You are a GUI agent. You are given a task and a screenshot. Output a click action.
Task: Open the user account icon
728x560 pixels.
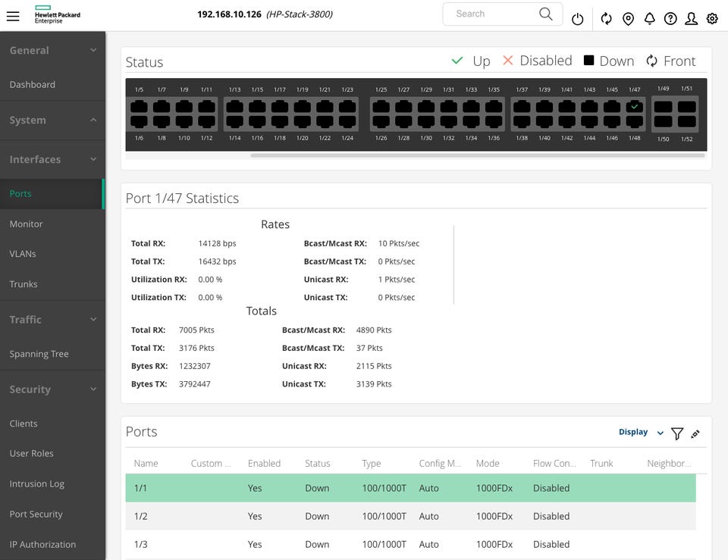coord(691,19)
